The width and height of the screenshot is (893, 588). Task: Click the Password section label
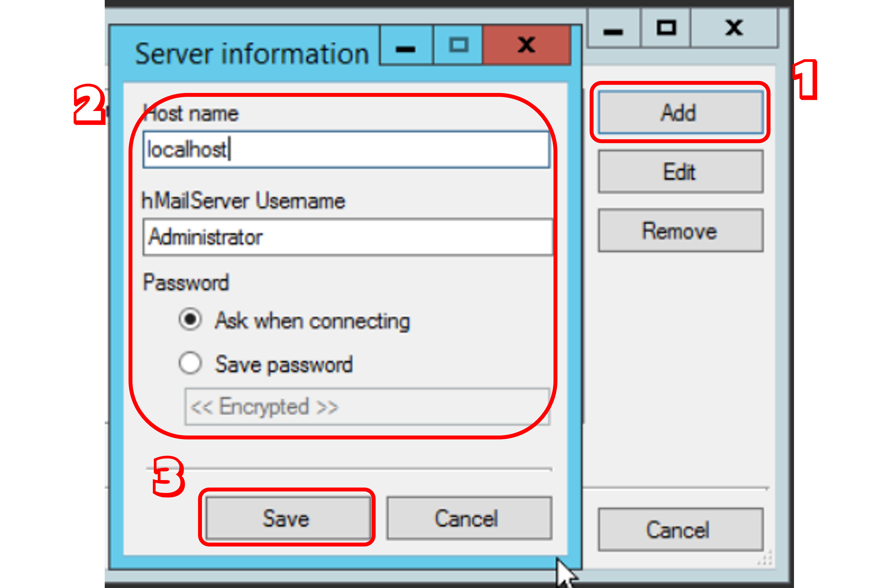point(186,282)
